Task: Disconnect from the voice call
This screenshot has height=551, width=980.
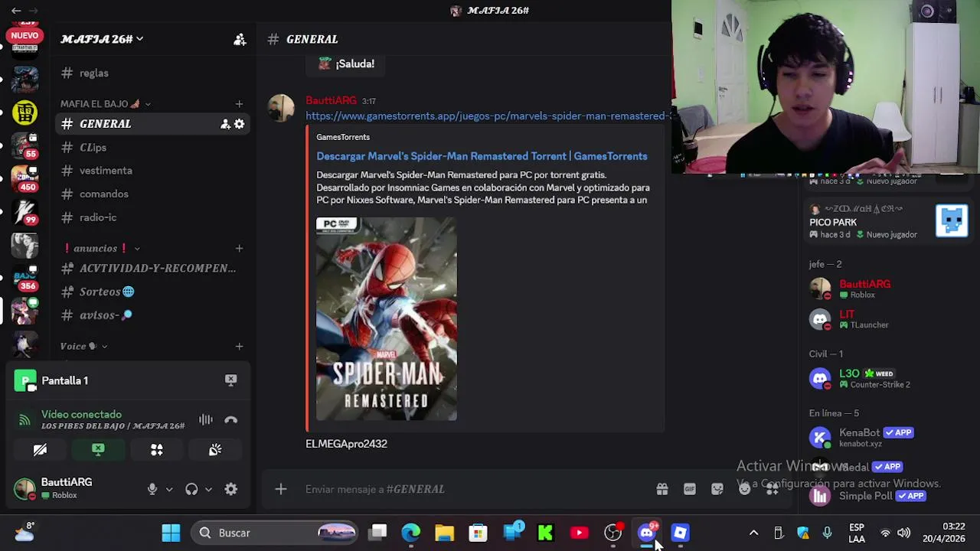Action: 230,419
